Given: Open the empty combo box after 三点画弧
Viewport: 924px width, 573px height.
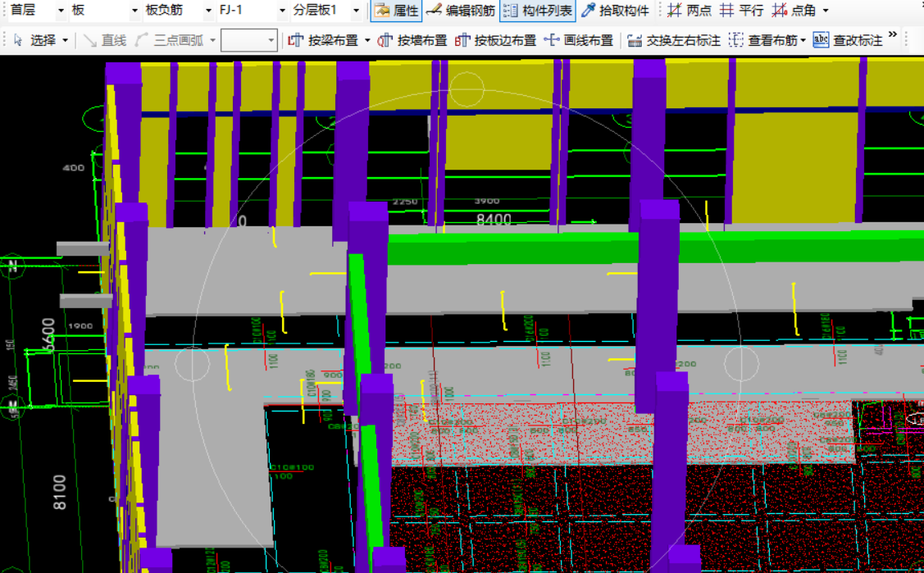Looking at the screenshot, I should 249,41.
